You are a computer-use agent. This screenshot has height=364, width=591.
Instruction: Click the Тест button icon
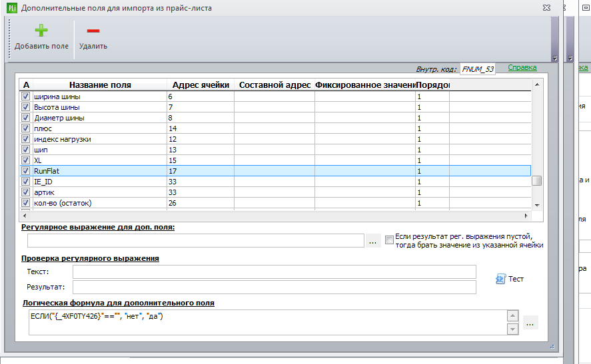click(500, 279)
